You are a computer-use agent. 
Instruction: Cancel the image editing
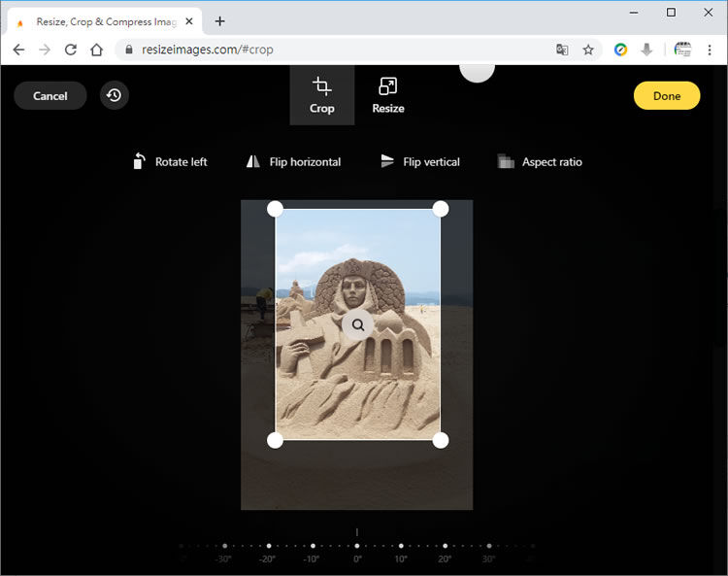tap(50, 96)
